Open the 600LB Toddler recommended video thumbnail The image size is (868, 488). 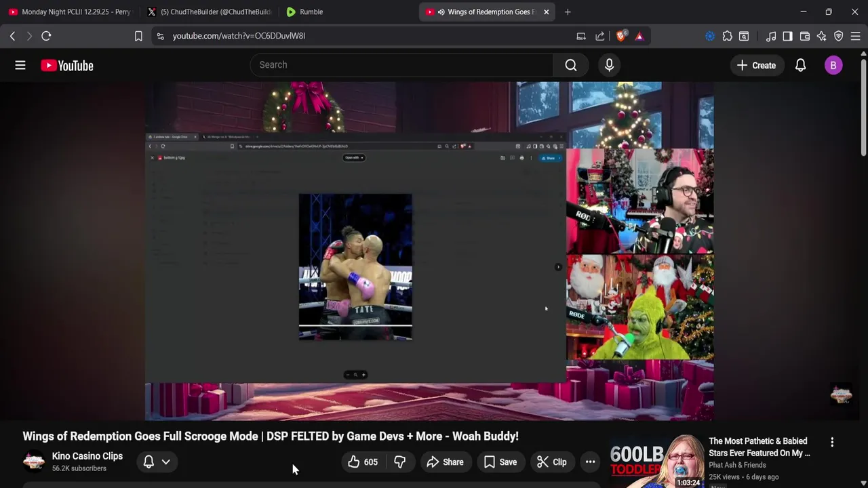click(656, 461)
